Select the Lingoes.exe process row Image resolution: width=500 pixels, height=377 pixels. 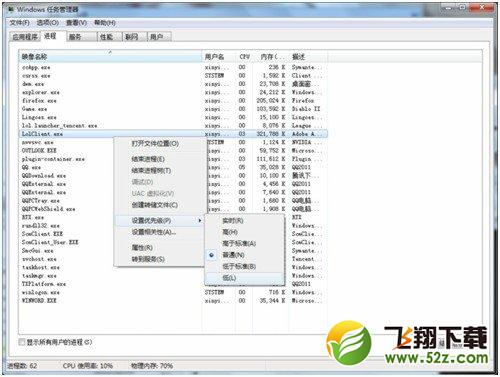[x=173, y=117]
